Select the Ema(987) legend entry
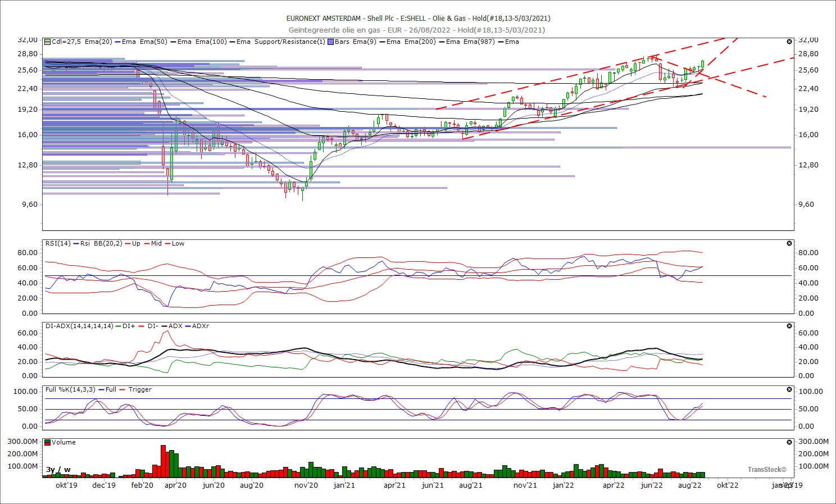 479,42
